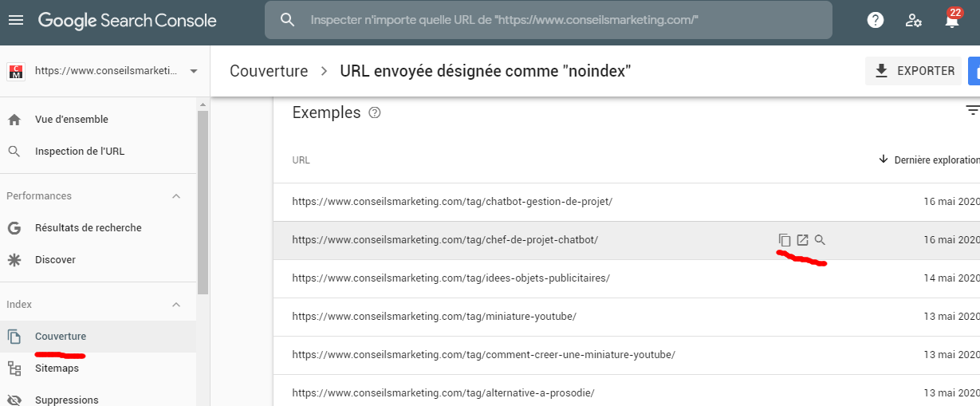Go back to Couverture via breadcrumb

(269, 71)
